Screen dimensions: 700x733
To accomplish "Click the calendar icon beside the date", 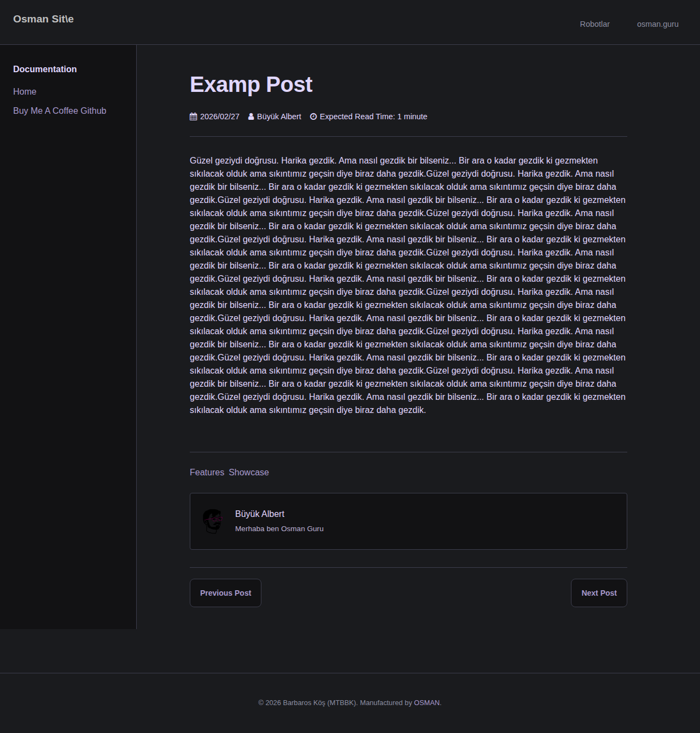I will pos(194,117).
